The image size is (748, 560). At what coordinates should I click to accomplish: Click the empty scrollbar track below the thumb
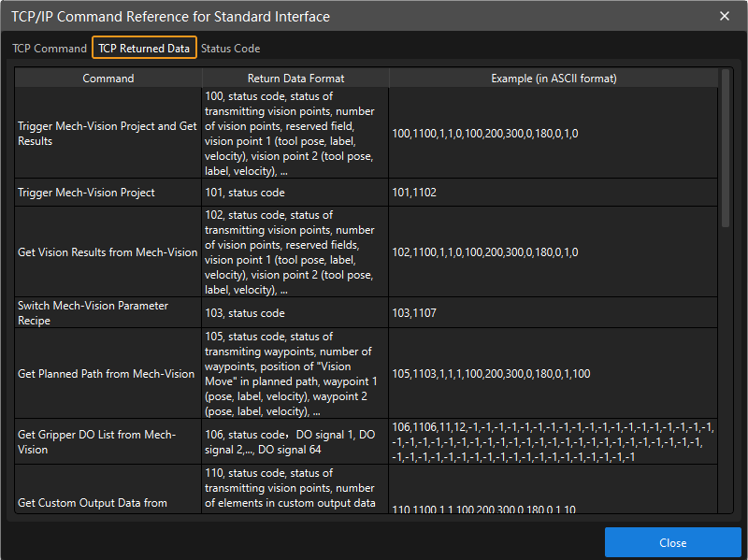pyautogui.click(x=726, y=374)
